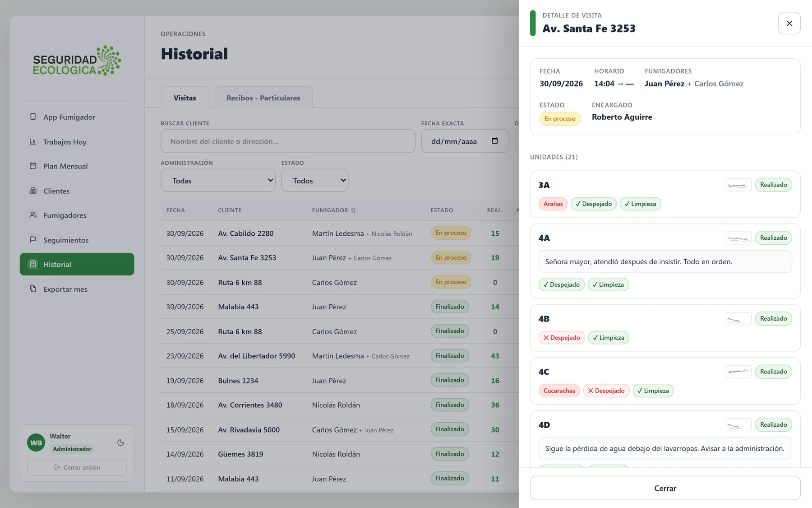Image resolution: width=812 pixels, height=508 pixels.
Task: Click the Cerrar button in detail panel
Action: pyautogui.click(x=665, y=488)
